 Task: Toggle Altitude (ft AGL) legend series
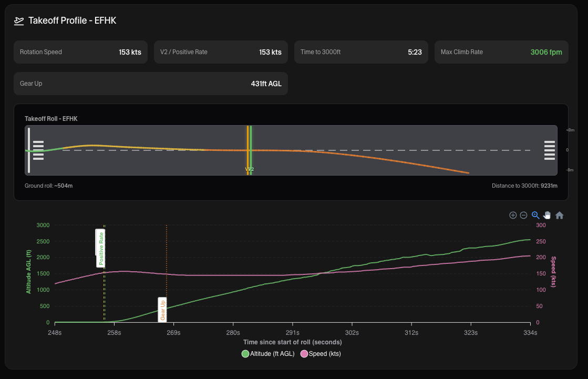pos(268,353)
